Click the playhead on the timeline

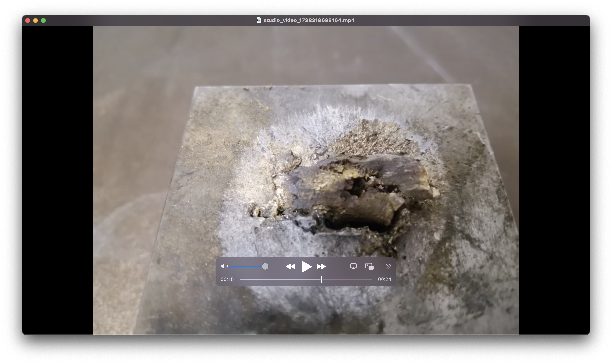[x=321, y=279]
